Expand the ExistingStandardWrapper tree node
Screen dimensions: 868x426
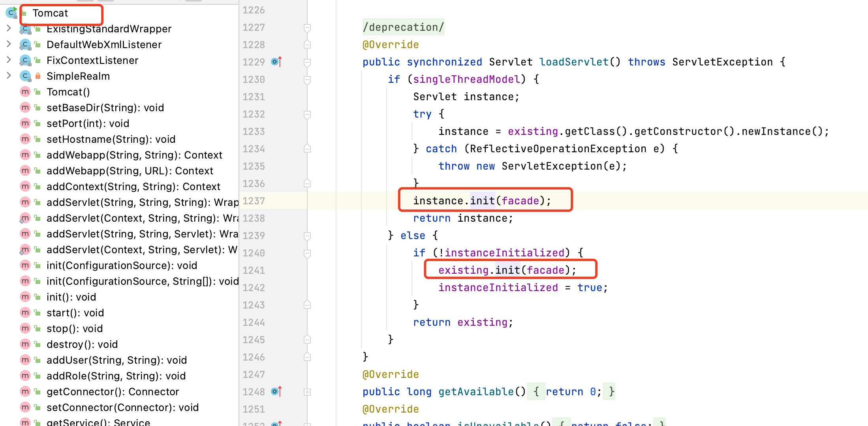coord(9,28)
